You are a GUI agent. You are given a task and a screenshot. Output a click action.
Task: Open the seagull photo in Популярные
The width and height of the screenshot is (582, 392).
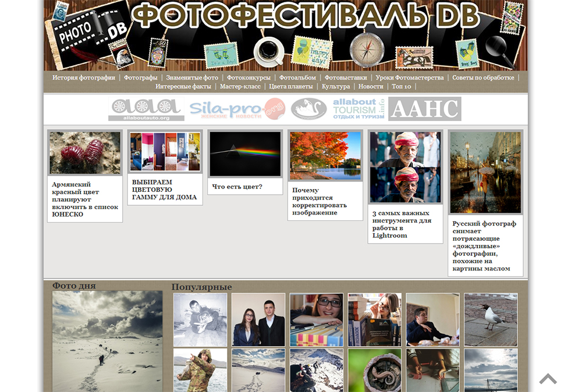[x=490, y=320]
